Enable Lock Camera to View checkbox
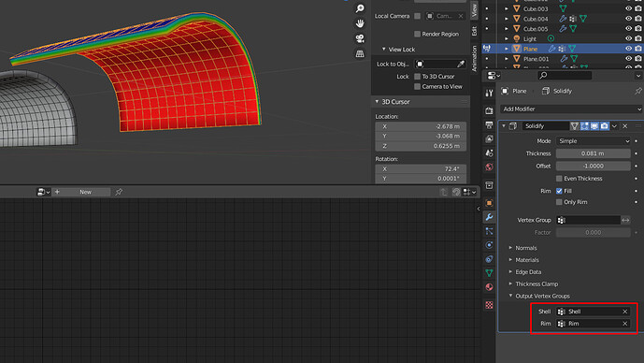Screen dimensions: 644x363 point(417,87)
